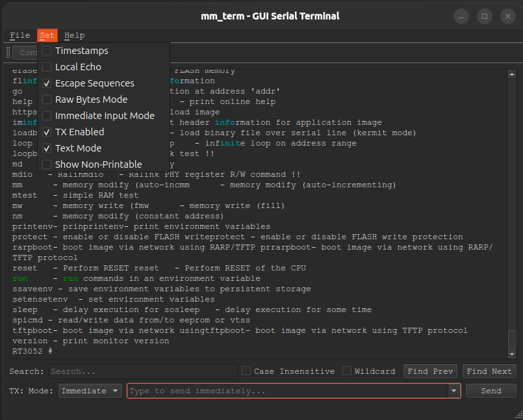The image size is (523, 420).
Task: Open the TX Mode Immediate dropdown
Action: (90, 391)
